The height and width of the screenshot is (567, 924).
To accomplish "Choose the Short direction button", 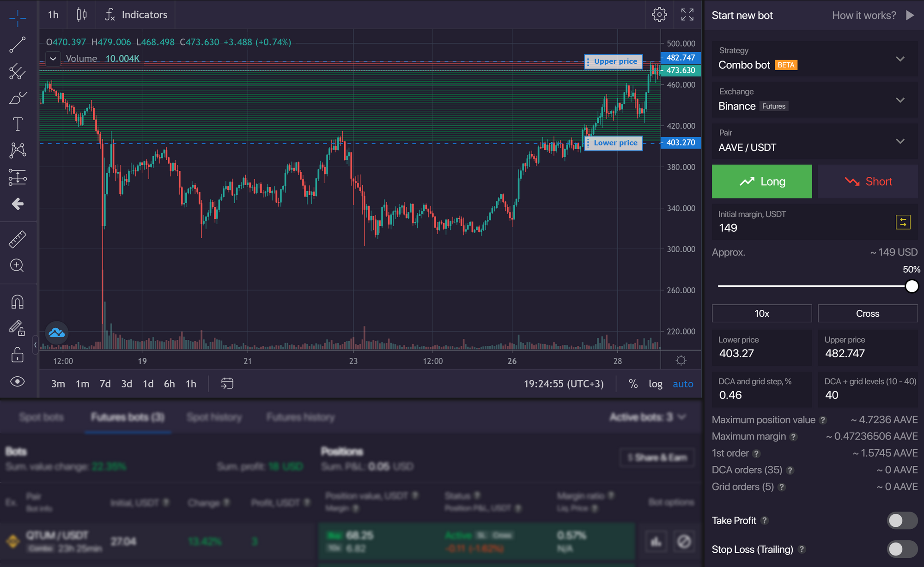I will click(868, 181).
